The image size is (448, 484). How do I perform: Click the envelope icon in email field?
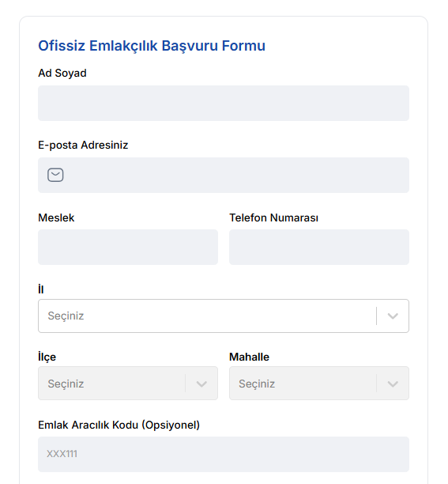point(55,175)
